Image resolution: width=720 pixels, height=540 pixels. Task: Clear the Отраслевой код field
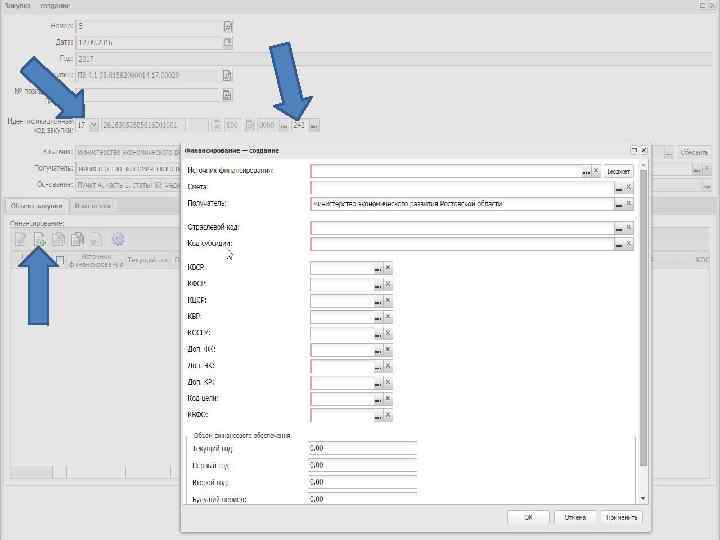click(629, 228)
